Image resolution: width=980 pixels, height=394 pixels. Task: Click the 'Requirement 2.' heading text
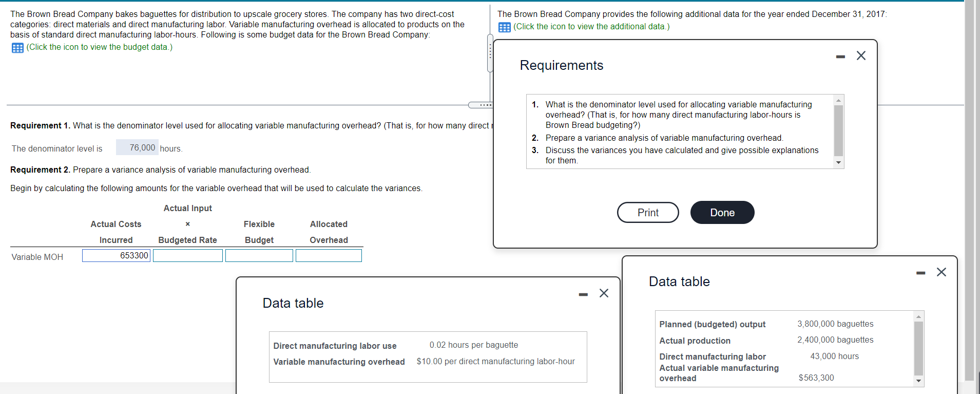click(x=41, y=170)
